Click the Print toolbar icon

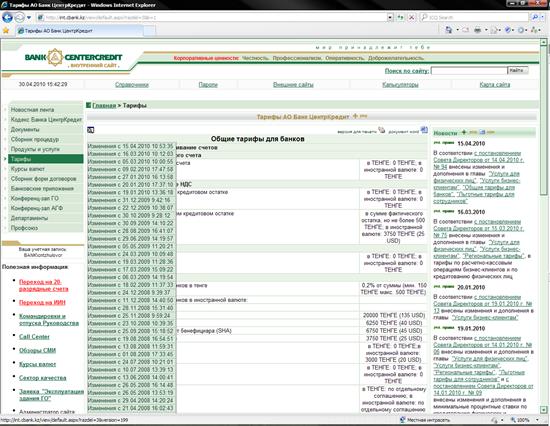[x=477, y=30]
